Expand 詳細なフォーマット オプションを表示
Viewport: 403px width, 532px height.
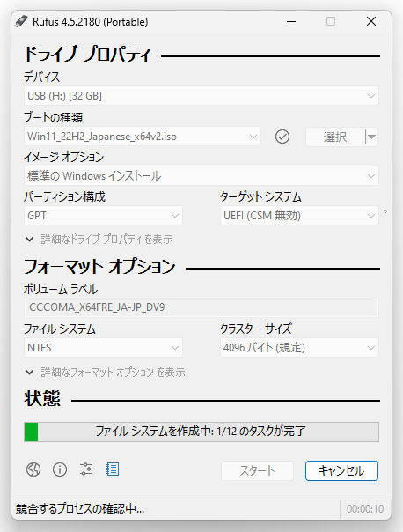(105, 373)
